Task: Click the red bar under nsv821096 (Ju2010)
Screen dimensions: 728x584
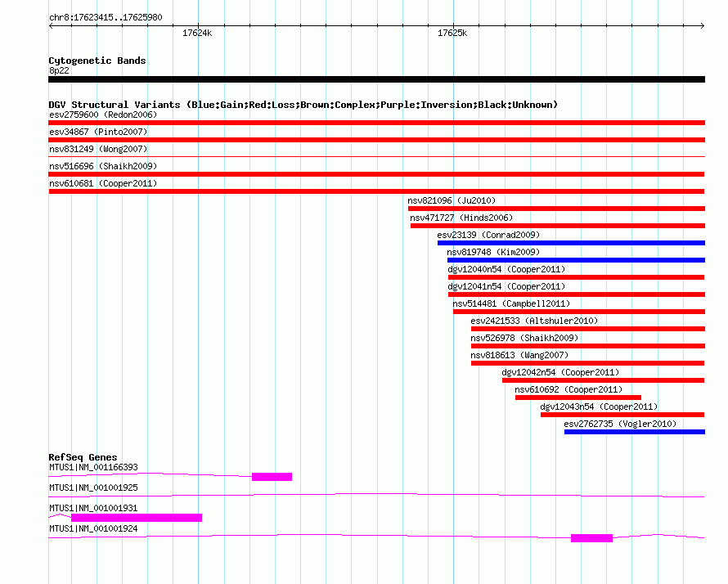Action: 557,209
